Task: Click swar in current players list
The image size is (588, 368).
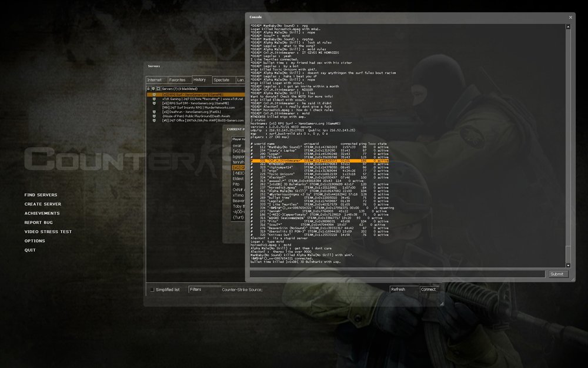Action: 238,145
